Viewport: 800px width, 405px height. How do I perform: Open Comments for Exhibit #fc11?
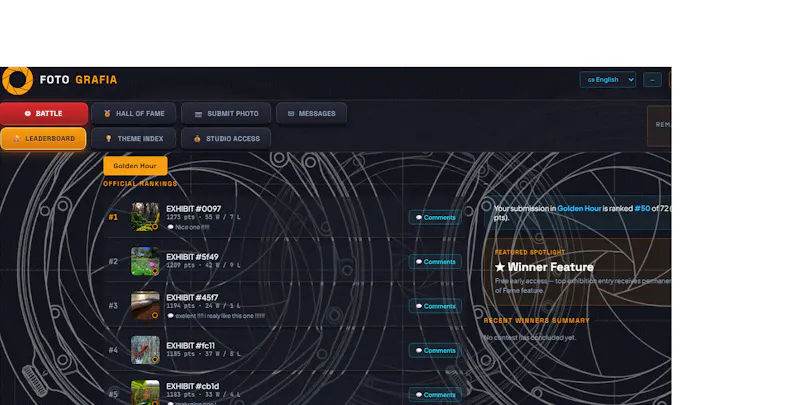coord(435,350)
